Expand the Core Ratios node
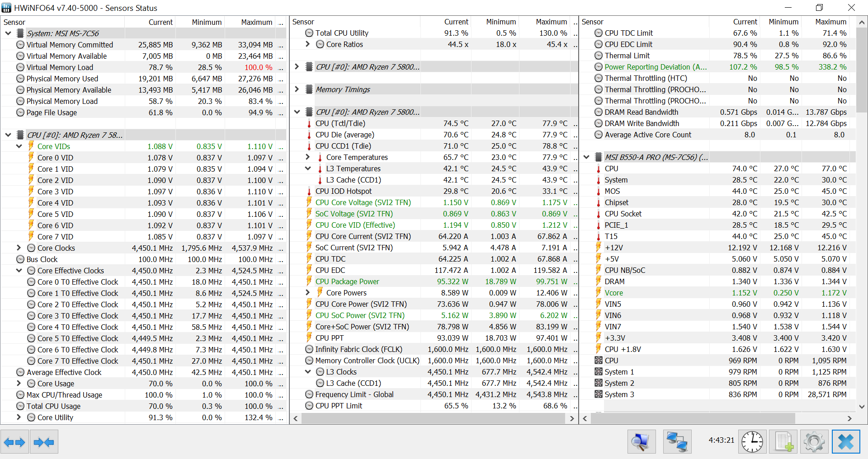The width and height of the screenshot is (868, 459). tap(308, 44)
